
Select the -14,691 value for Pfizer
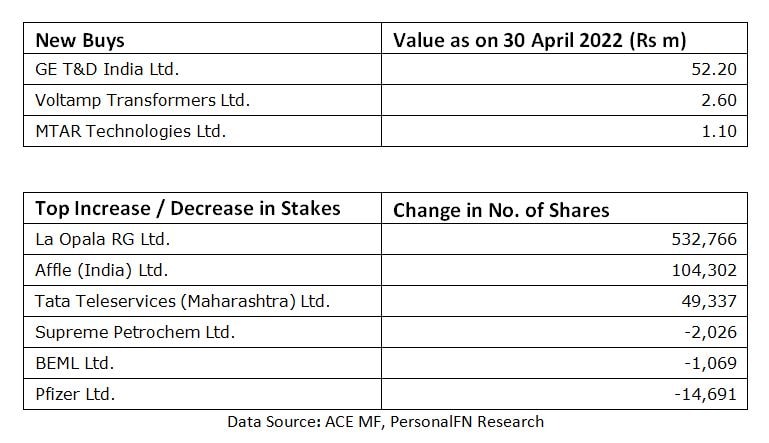tap(706, 394)
